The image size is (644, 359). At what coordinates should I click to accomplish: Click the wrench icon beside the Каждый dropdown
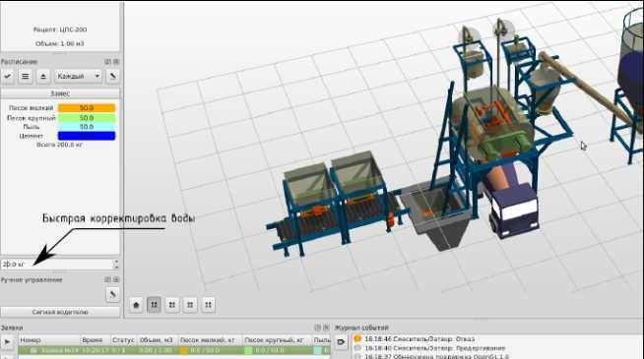(112, 76)
